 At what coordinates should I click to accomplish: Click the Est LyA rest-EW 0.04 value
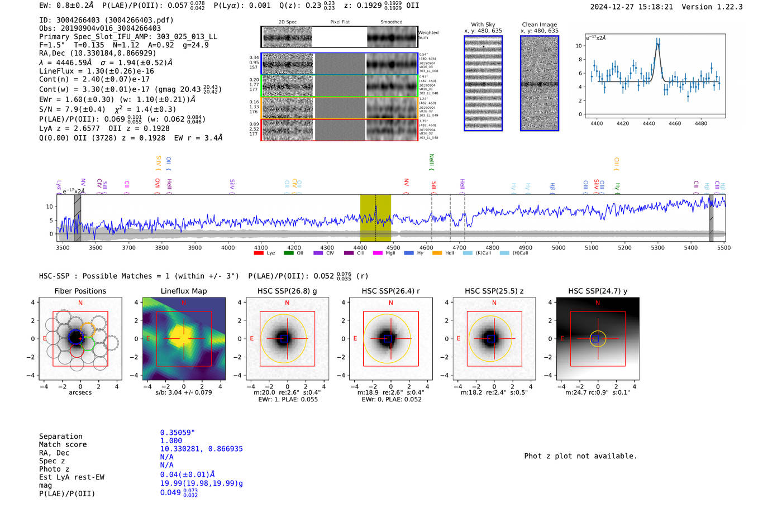click(x=187, y=475)
